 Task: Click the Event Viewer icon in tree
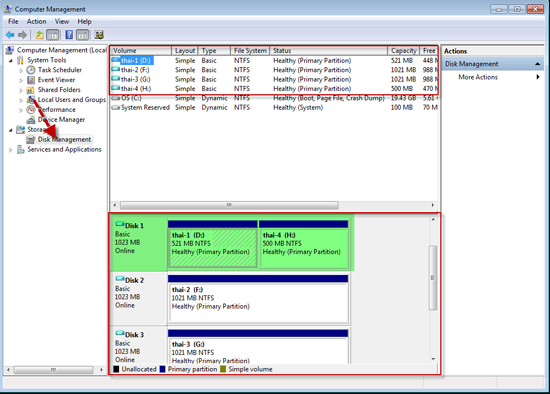click(31, 80)
